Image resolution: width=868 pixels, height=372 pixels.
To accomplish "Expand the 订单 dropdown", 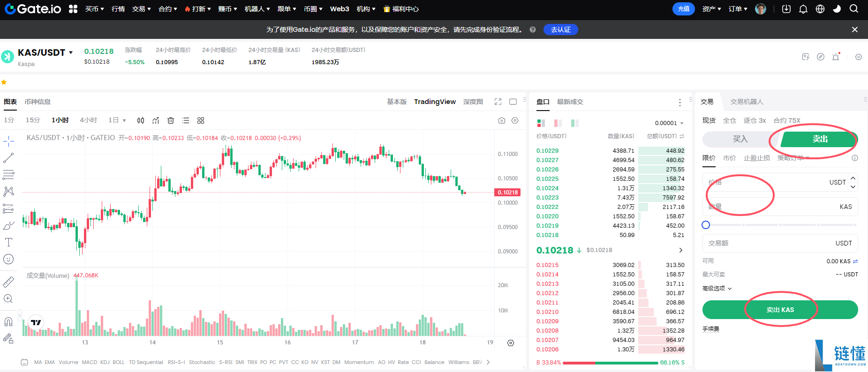I will point(738,9).
